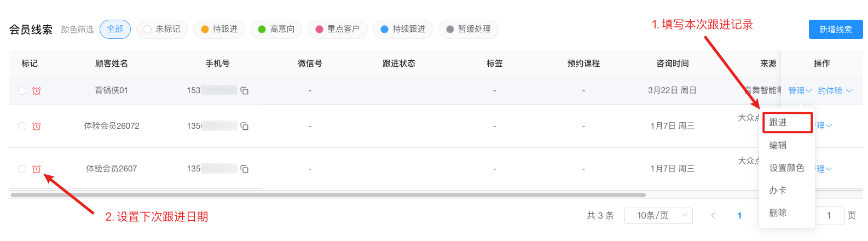Viewport: 868px width, 241px height.
Task: Go to previous page arrow
Action: pos(713,216)
